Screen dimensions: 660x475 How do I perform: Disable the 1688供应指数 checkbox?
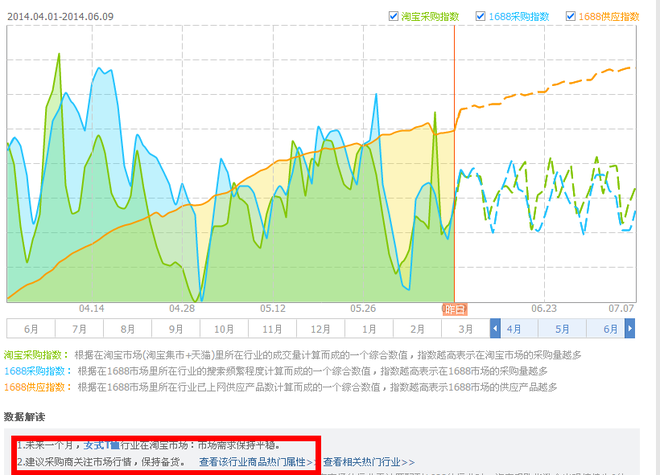point(571,16)
